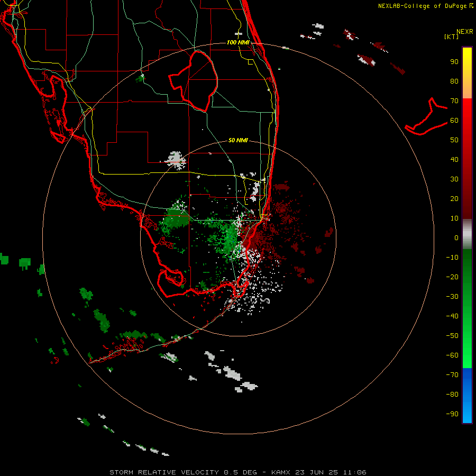Click the gray zero-velocity segment of the color bar

pyautogui.click(x=467, y=234)
